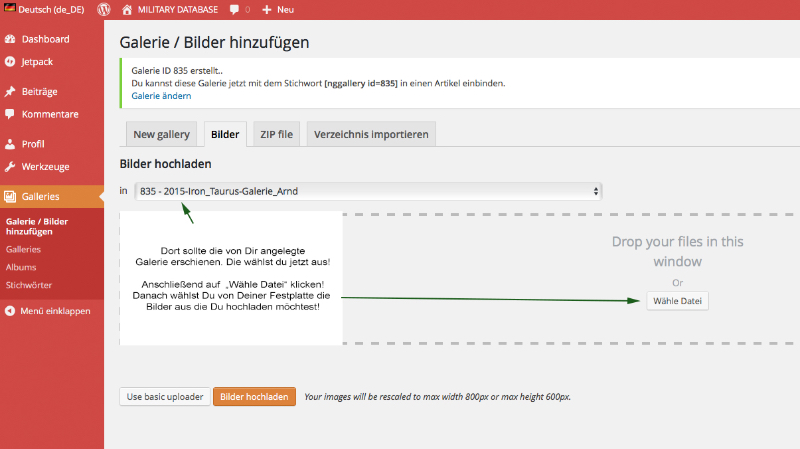Follow the Galerie ändern link

point(161,96)
